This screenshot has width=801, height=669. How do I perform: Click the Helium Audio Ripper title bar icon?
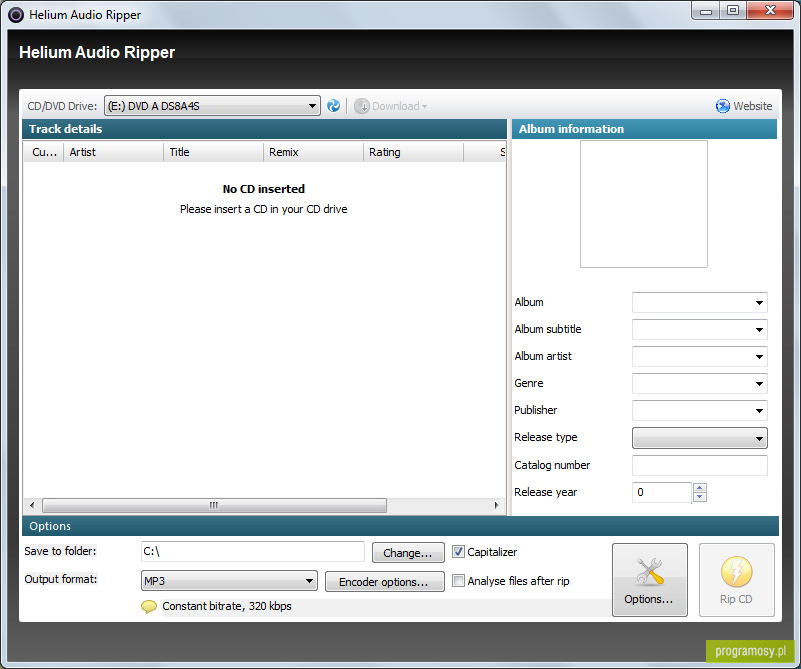(16, 15)
